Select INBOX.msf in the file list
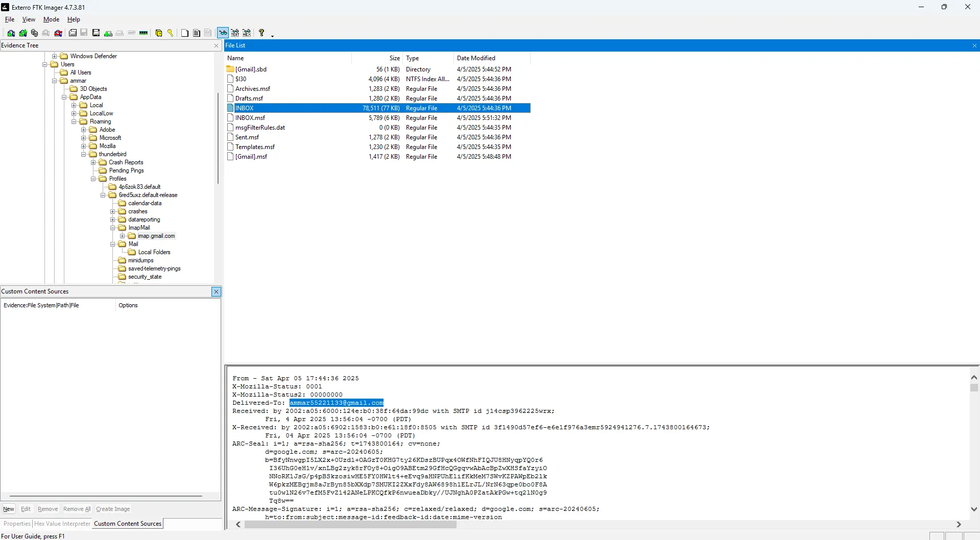This screenshot has height=540, width=980. click(250, 118)
